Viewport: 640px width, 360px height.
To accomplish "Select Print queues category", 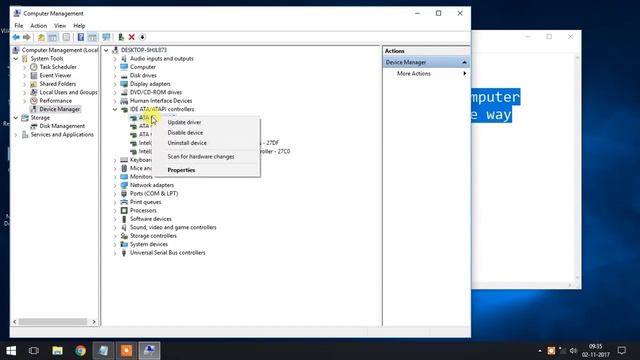I will click(145, 202).
